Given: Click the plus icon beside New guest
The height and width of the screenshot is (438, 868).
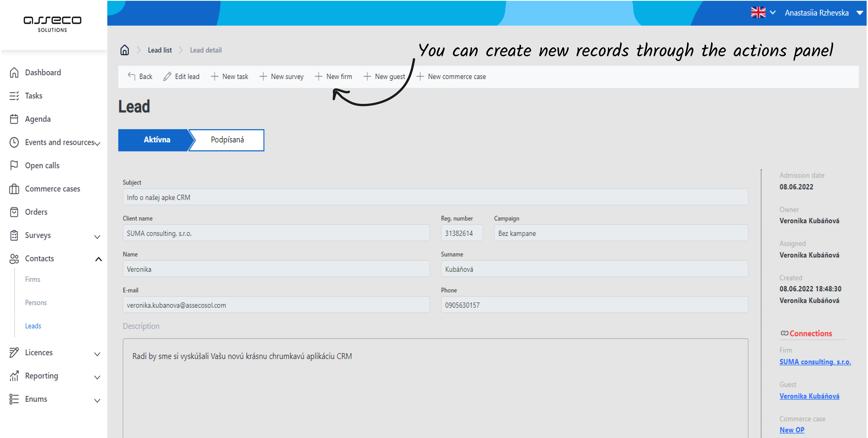Looking at the screenshot, I should coord(367,77).
